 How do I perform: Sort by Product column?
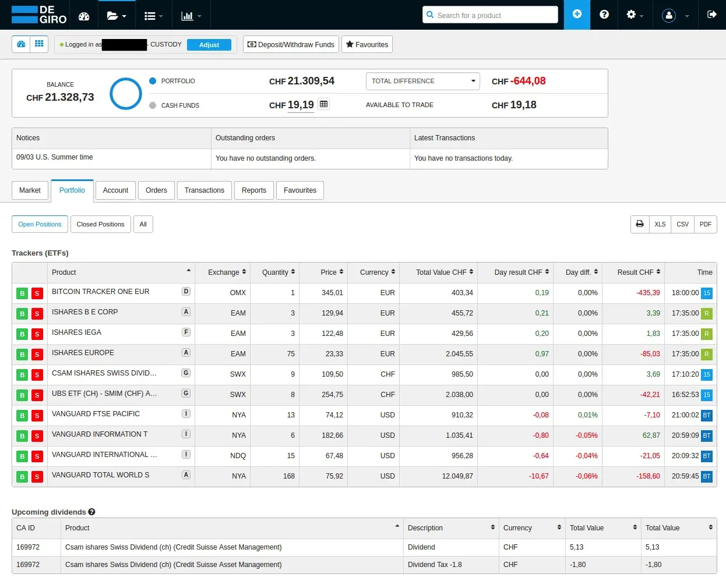click(x=121, y=272)
